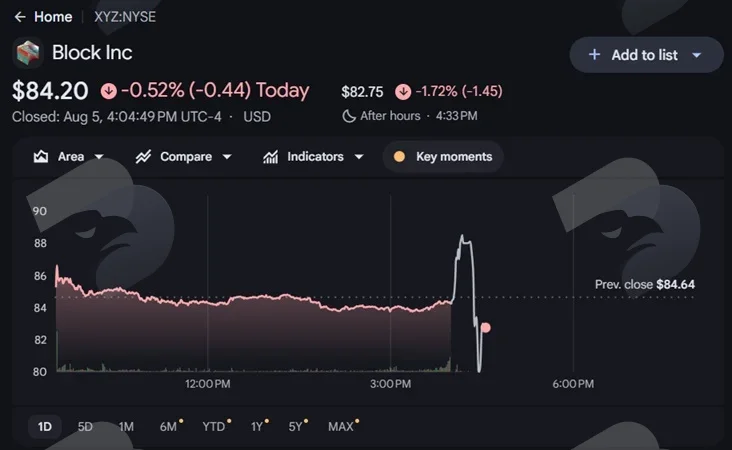Screen dimensions: 732x450
Task: Open the Compare dropdown arrow
Action: point(227,157)
